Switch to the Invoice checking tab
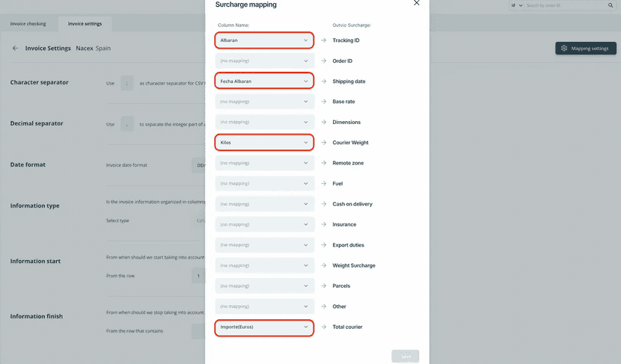The height and width of the screenshot is (364, 621). click(28, 24)
